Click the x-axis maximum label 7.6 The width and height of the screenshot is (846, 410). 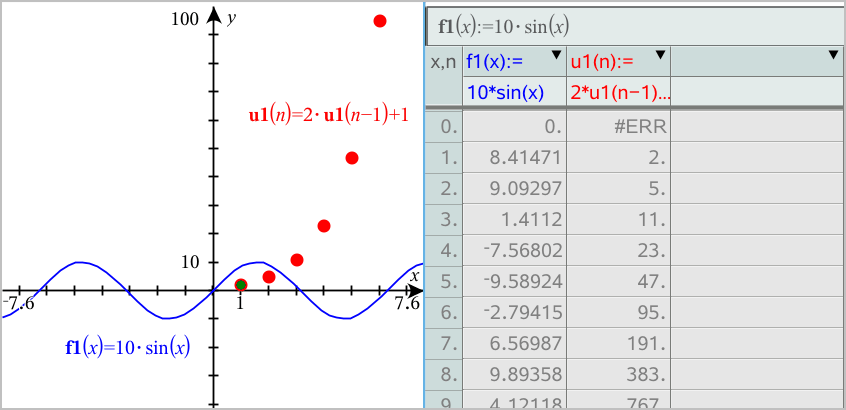(406, 303)
